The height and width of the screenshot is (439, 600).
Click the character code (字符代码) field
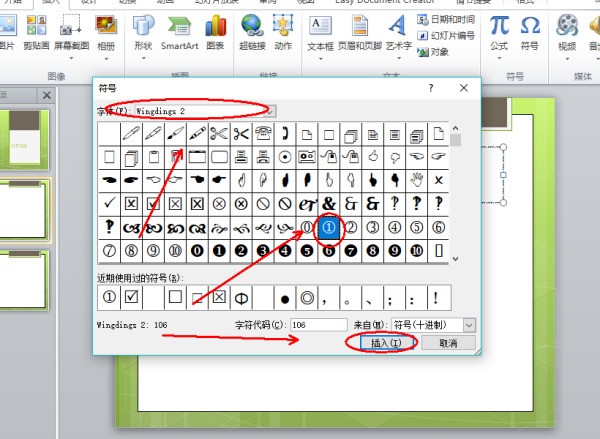[318, 325]
